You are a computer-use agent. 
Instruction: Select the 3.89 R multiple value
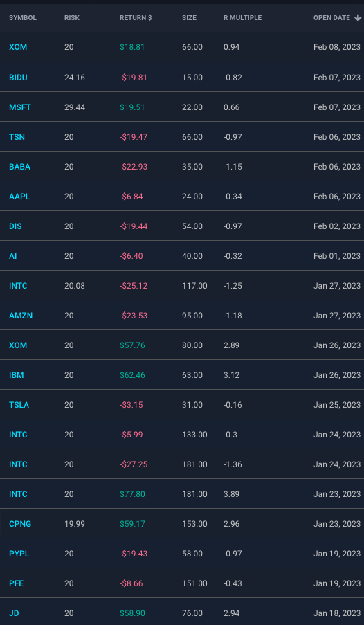pos(231,494)
